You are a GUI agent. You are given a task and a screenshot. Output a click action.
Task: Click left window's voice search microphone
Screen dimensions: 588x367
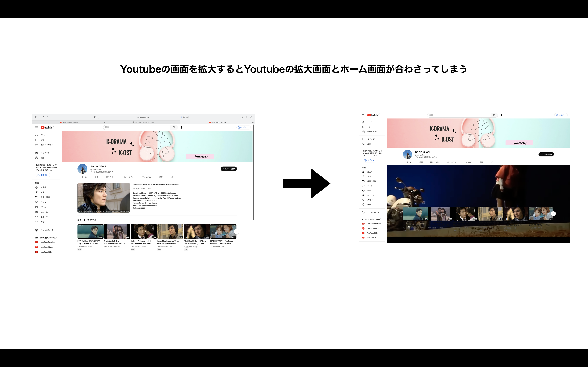181,127
